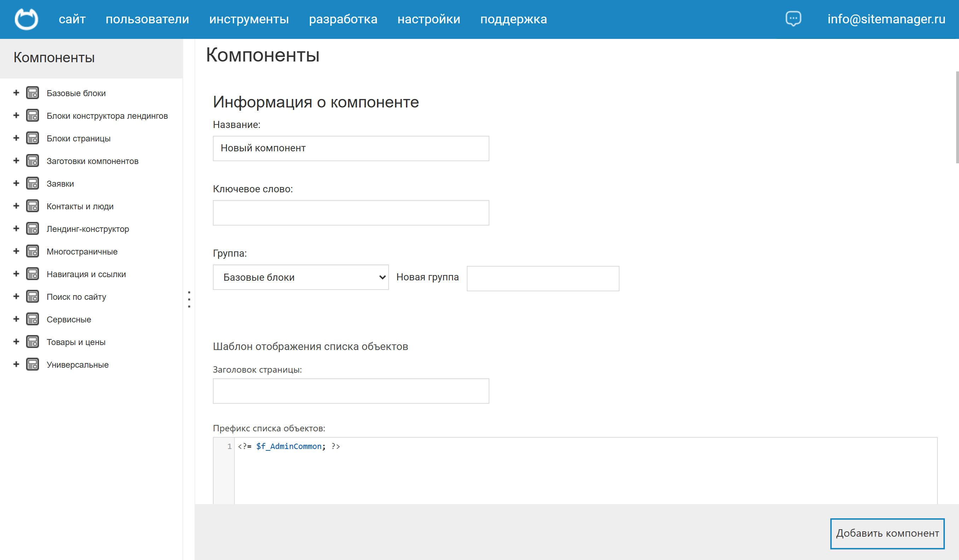Click the Товары и цены group icon
Viewport: 959px width, 560px height.
[32, 342]
